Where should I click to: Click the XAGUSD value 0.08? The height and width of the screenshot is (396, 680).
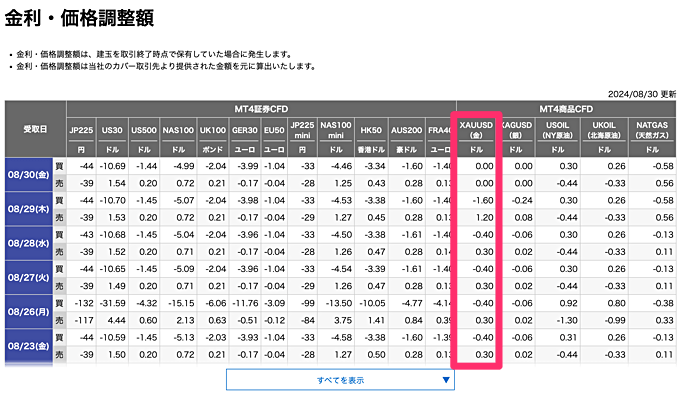click(523, 218)
